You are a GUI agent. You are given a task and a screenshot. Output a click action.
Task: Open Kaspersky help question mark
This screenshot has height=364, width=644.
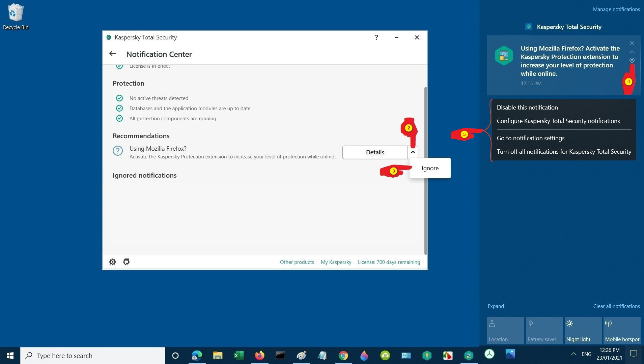pos(376,37)
